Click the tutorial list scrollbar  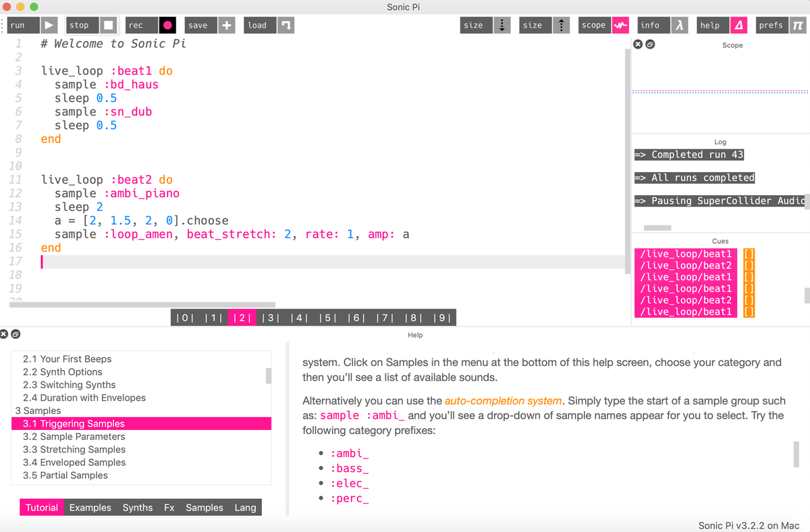click(x=269, y=375)
